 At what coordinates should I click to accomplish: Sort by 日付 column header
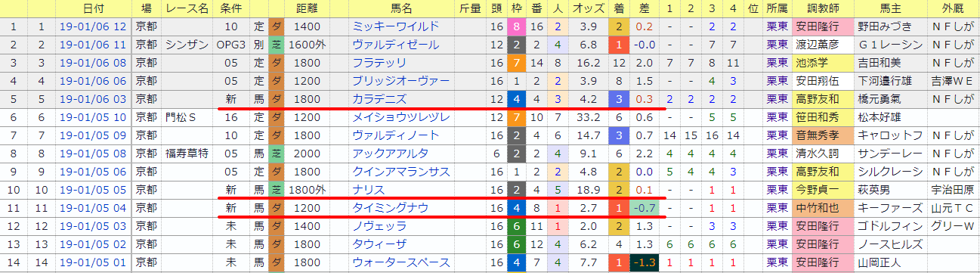tap(94, 9)
